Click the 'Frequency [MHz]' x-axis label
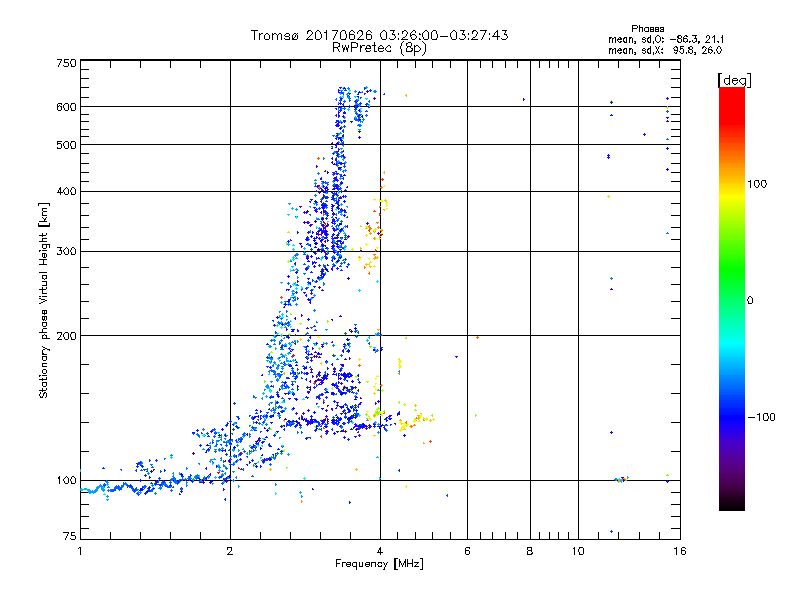This screenshot has height=600, width=800. pos(379,564)
